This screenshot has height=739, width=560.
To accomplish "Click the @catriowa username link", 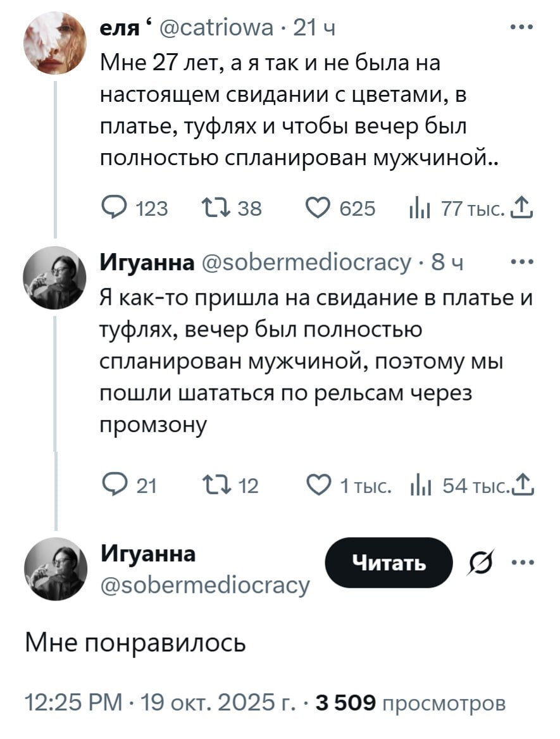I will tap(218, 28).
